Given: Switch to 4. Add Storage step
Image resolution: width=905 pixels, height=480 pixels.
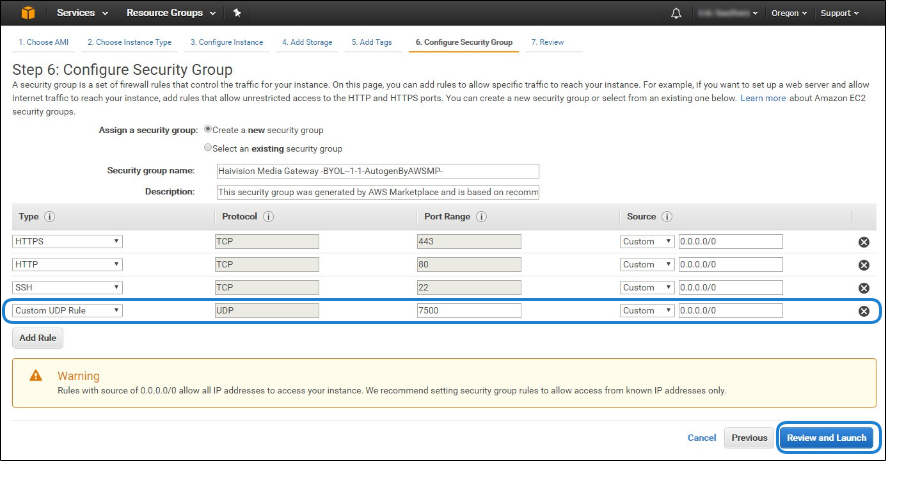Looking at the screenshot, I should coord(306,43).
